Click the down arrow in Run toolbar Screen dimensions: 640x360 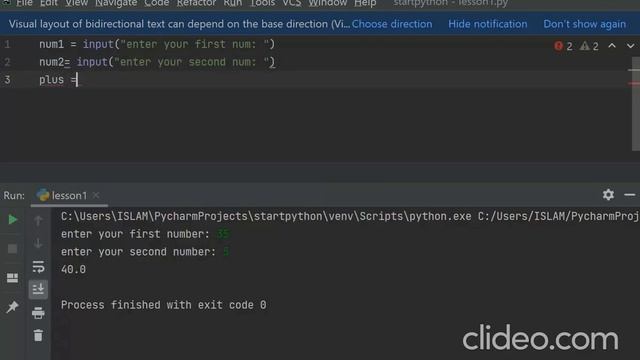click(38, 243)
